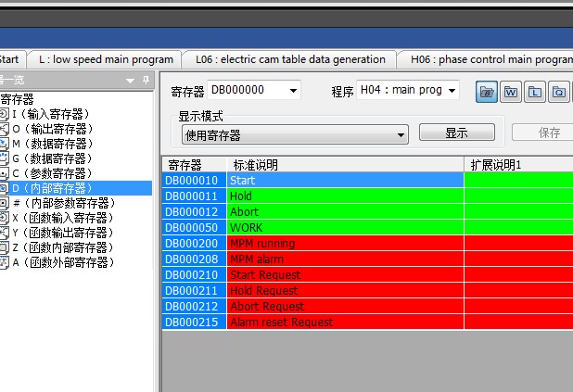Click the icon beside I（输入寄存器）

(5, 114)
